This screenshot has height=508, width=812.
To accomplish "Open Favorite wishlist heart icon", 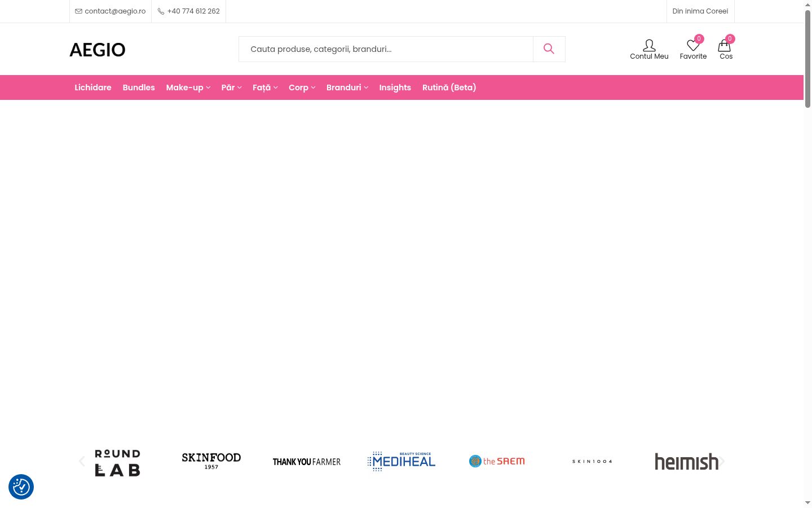I will click(693, 49).
